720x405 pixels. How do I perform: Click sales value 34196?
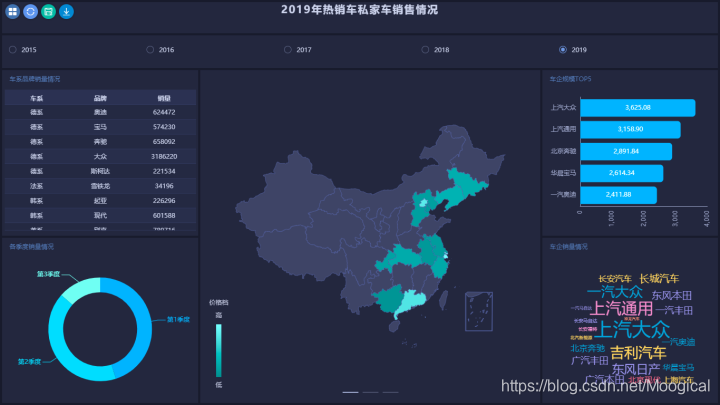tap(164, 186)
